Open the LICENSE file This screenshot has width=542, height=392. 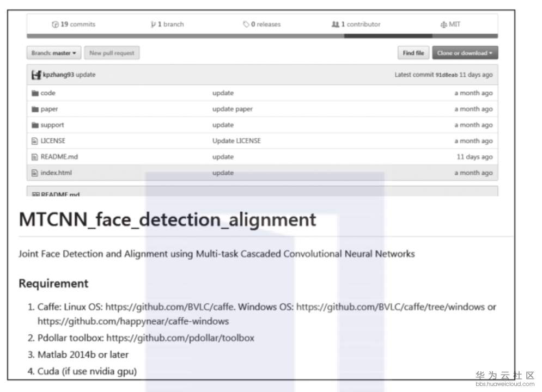point(53,140)
